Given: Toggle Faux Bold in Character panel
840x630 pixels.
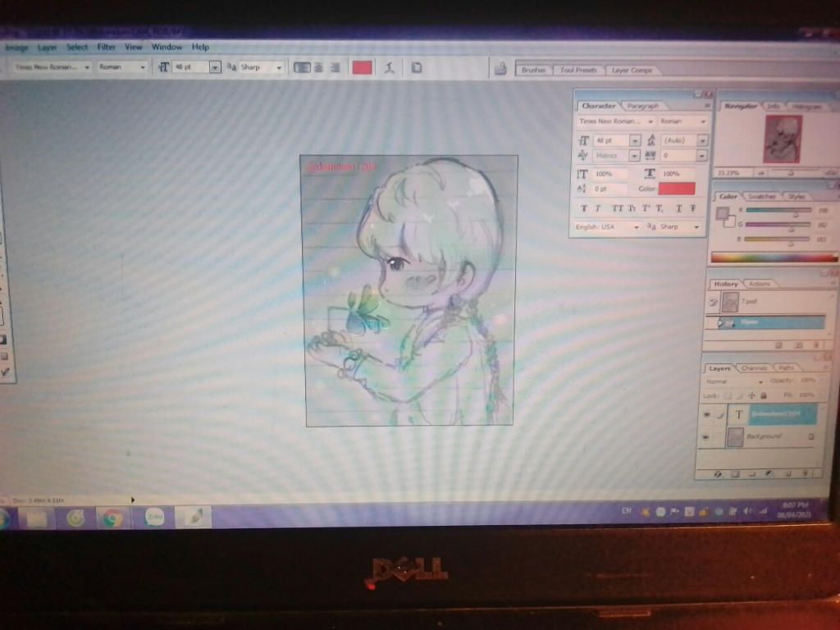Looking at the screenshot, I should pyautogui.click(x=584, y=208).
